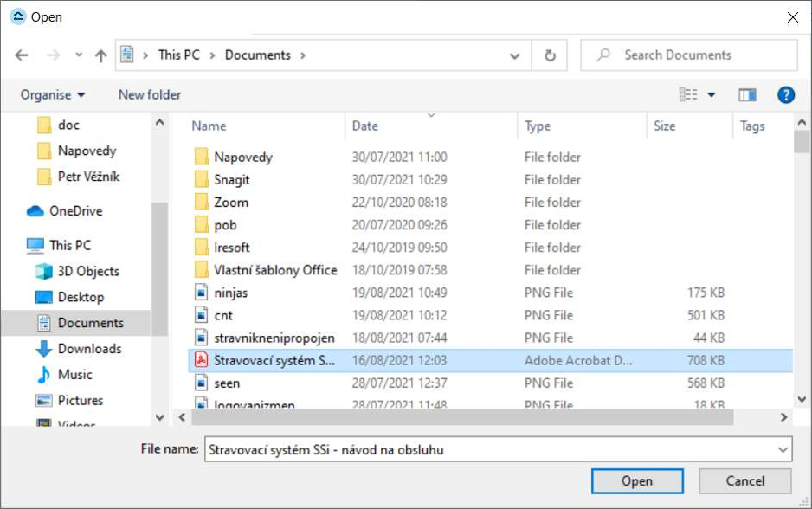812x509 pixels.
Task: Sort files by Size column
Action: pyautogui.click(x=665, y=126)
